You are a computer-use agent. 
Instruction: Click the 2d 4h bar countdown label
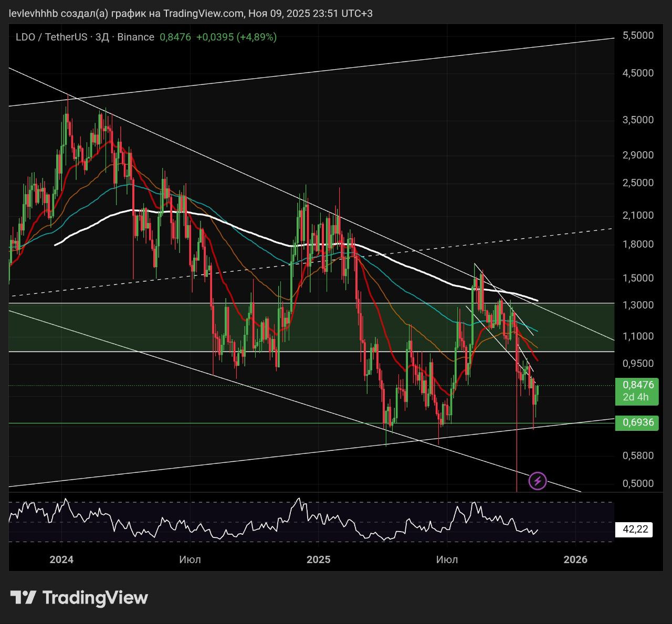(636, 397)
